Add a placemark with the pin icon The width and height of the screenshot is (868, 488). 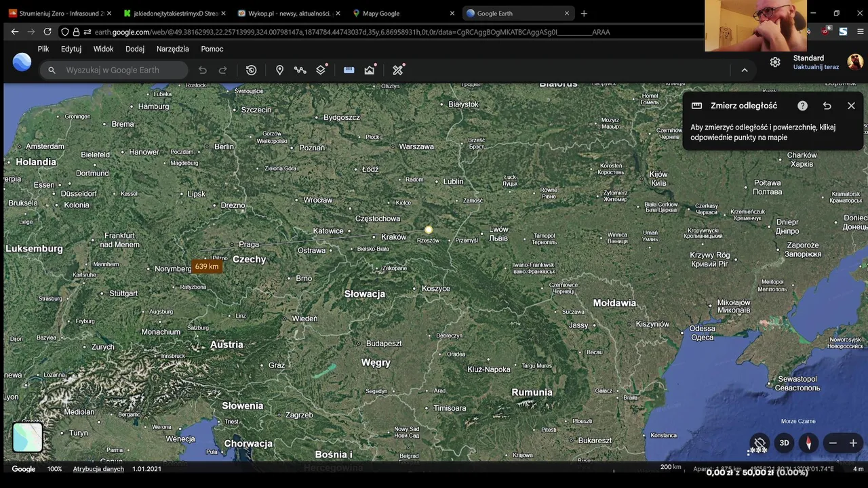point(279,70)
